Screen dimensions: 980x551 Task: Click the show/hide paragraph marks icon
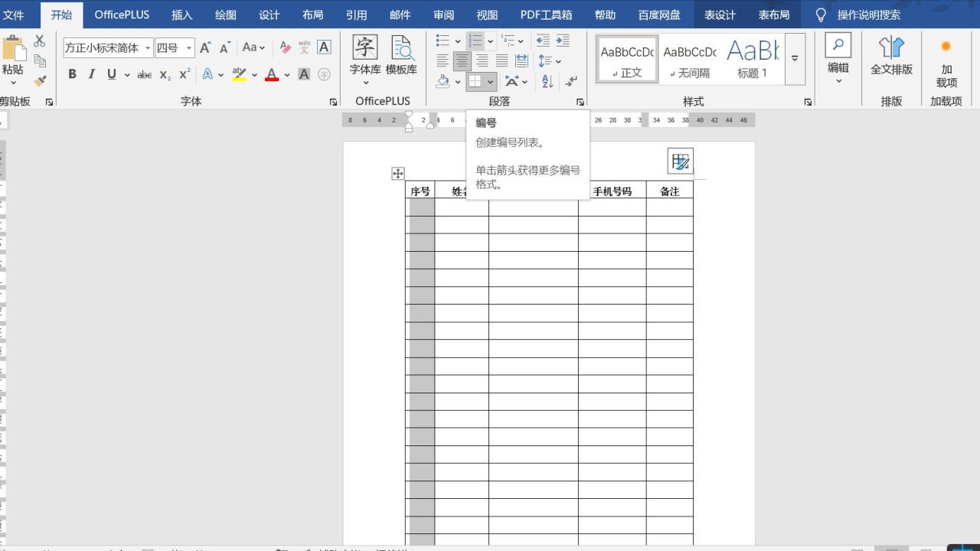tap(571, 80)
